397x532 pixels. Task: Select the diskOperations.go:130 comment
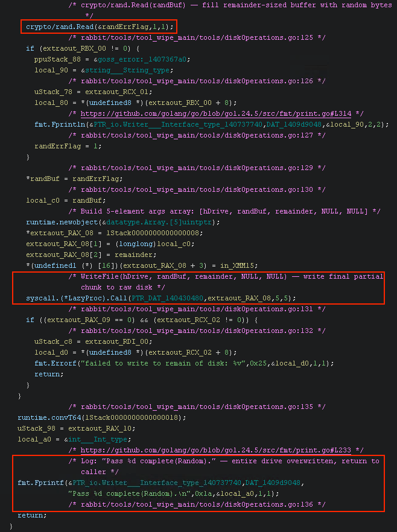(197, 189)
